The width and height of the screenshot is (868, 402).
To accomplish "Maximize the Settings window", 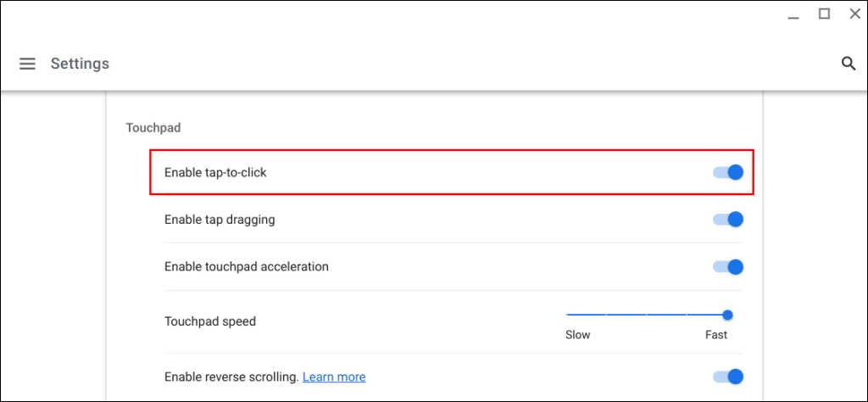I will [823, 14].
